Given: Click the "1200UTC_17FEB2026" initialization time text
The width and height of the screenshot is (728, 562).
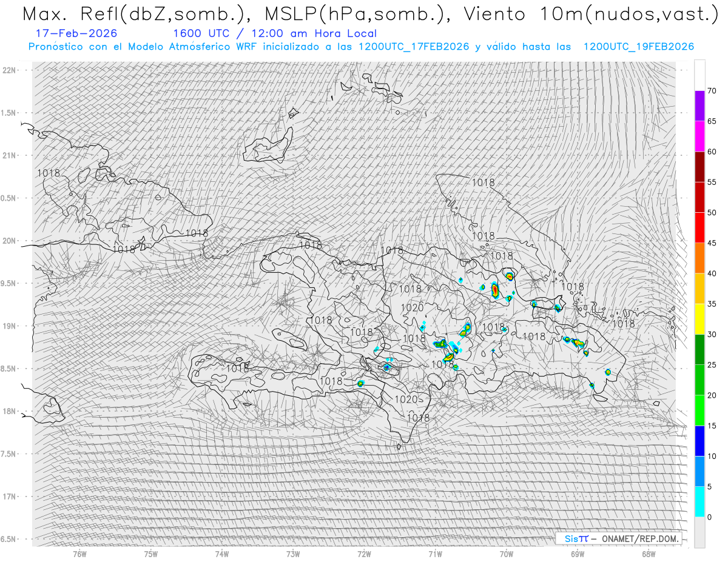Looking at the screenshot, I should tap(414, 47).
